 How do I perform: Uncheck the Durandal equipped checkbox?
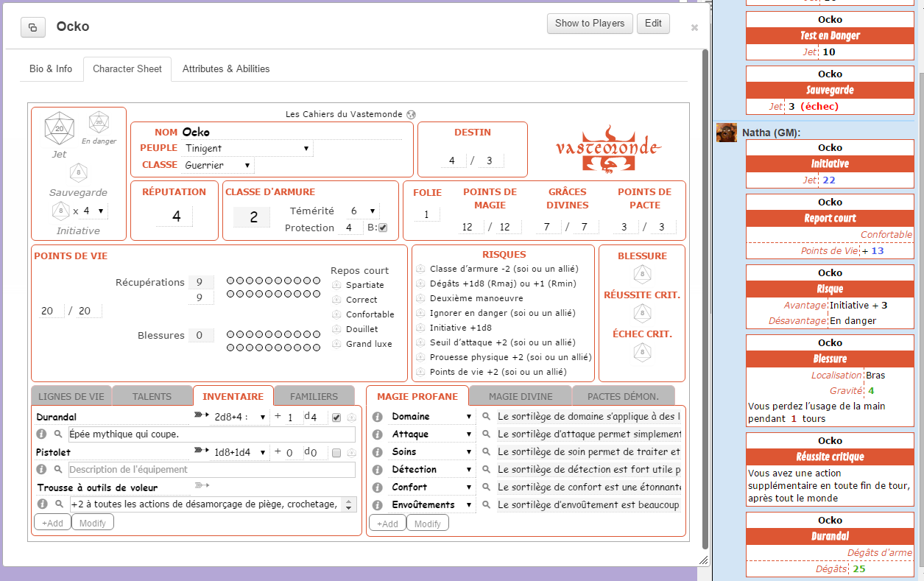tap(336, 418)
